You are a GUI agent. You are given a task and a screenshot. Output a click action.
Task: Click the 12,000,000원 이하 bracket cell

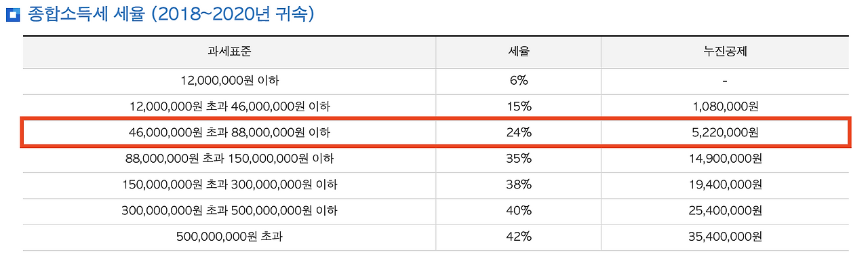point(229,81)
